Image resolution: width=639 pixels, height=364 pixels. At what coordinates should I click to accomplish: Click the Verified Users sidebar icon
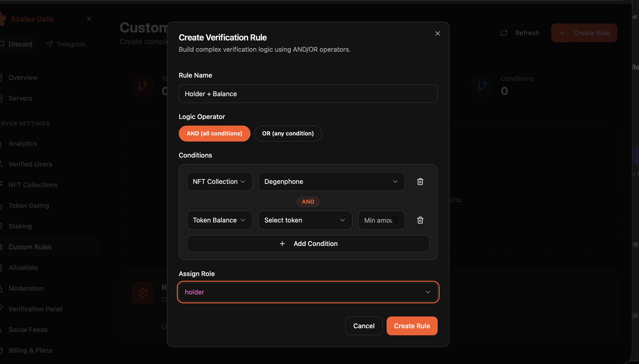(1, 164)
